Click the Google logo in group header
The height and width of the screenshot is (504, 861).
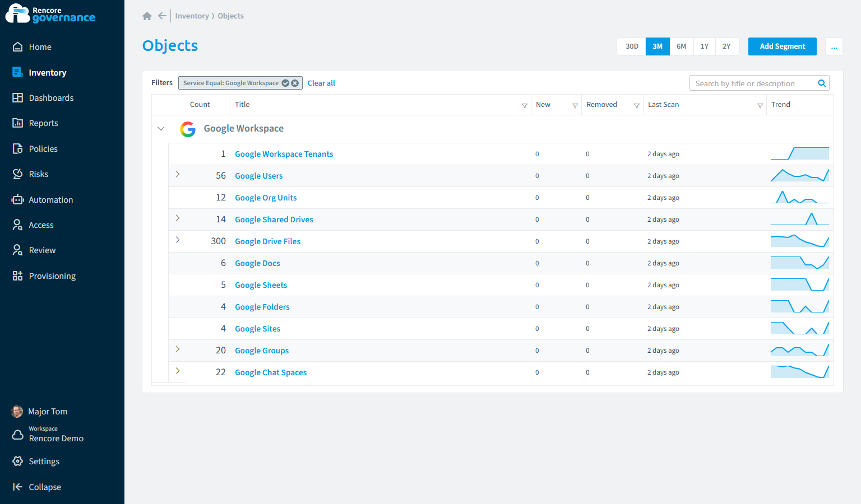click(188, 129)
